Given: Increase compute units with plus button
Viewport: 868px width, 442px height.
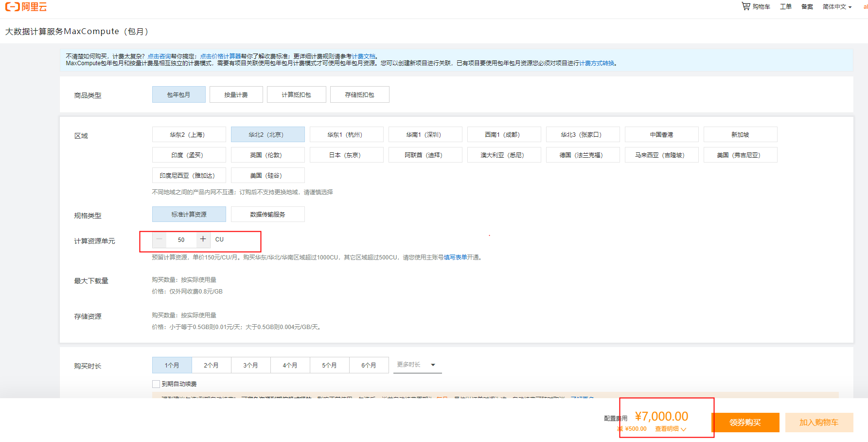Looking at the screenshot, I should pos(203,239).
